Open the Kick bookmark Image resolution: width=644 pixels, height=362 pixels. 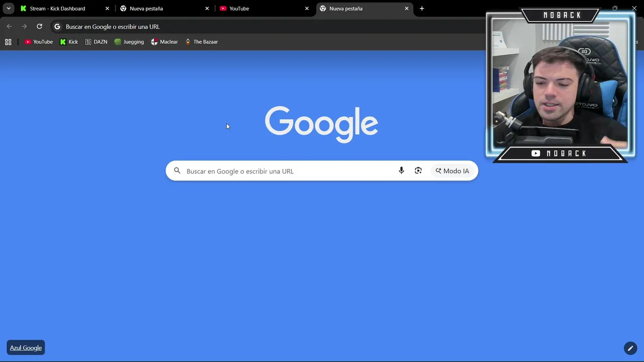(69, 42)
